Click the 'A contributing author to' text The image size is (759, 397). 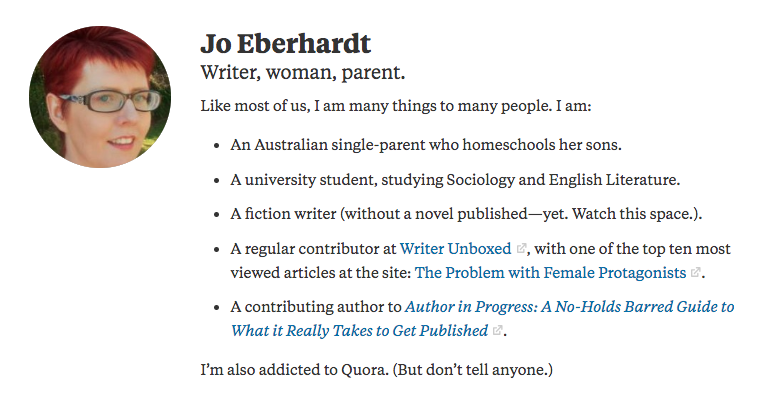coord(316,306)
